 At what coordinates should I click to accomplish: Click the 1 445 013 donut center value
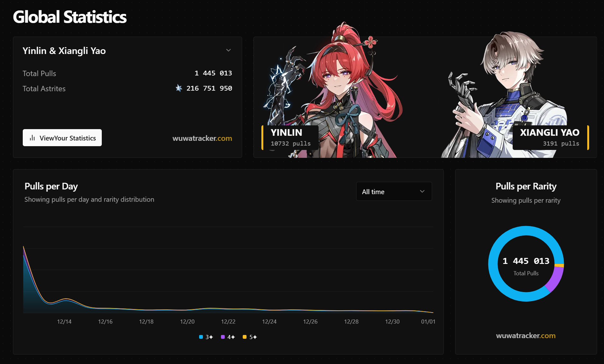526,261
